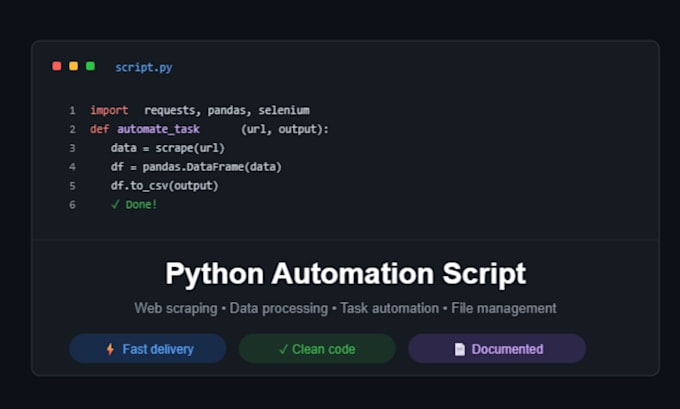Click the "(url, output):" parameters
The width and height of the screenshot is (680, 409).
(x=285, y=129)
